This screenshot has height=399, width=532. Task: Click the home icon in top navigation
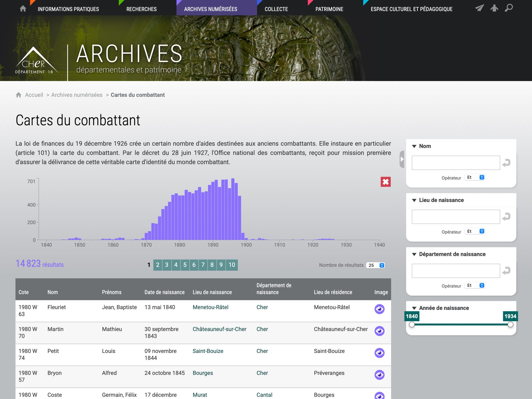23,9
